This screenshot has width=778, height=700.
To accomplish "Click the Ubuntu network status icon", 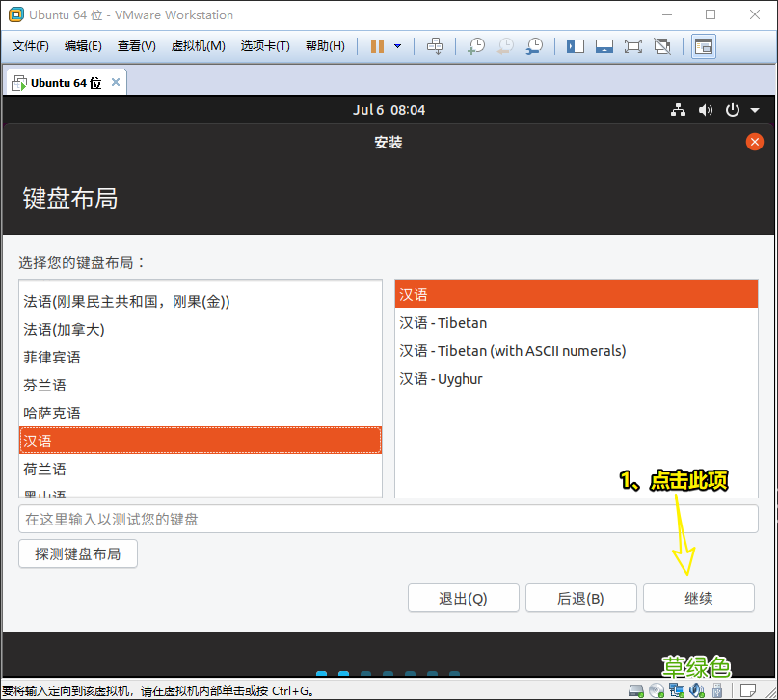I will [679, 110].
